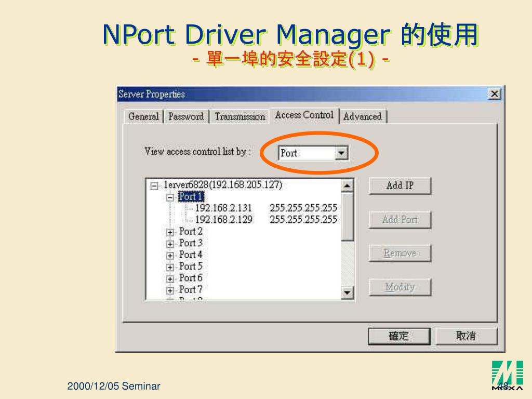Select the 192.168.2.129 entry
This screenshot has width=532, height=399.
pyautogui.click(x=223, y=220)
